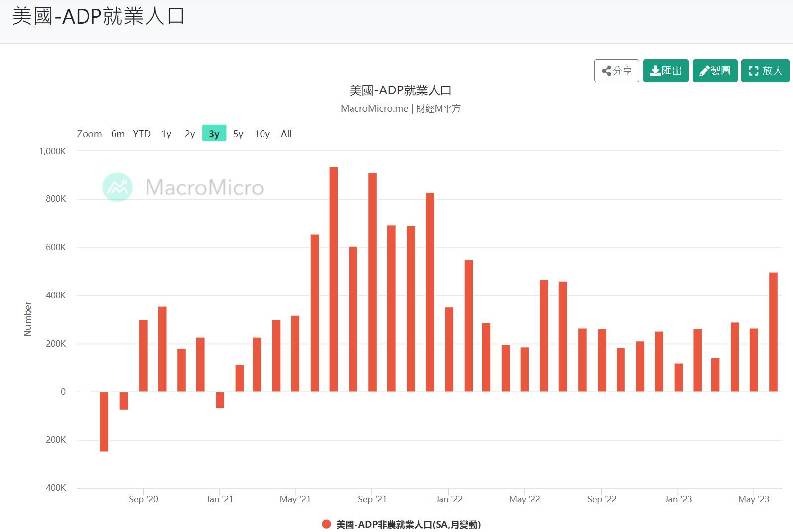Image resolution: width=793 pixels, height=532 pixels.
Task: Click the MacroMicro watermark logo
Action: [118, 187]
